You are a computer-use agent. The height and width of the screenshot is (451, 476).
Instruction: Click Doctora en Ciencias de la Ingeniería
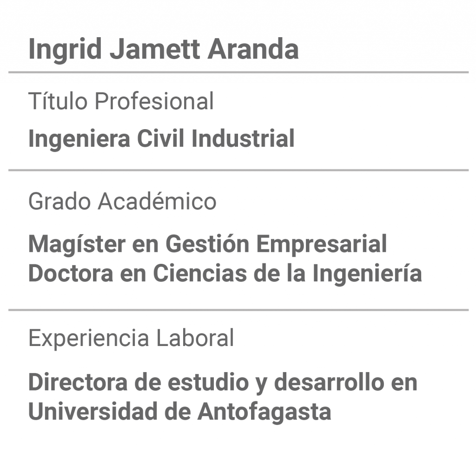point(225,274)
